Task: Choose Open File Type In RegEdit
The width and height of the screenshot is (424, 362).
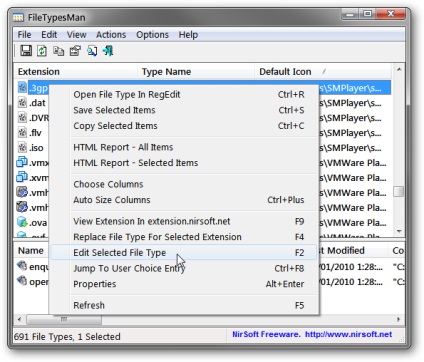Action: (184, 95)
